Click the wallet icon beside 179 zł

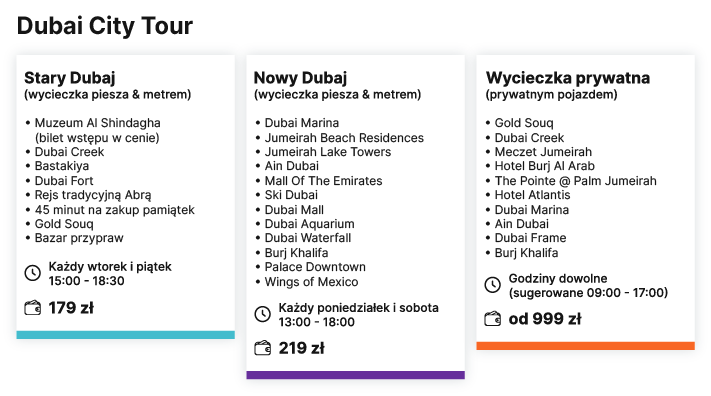(x=33, y=308)
